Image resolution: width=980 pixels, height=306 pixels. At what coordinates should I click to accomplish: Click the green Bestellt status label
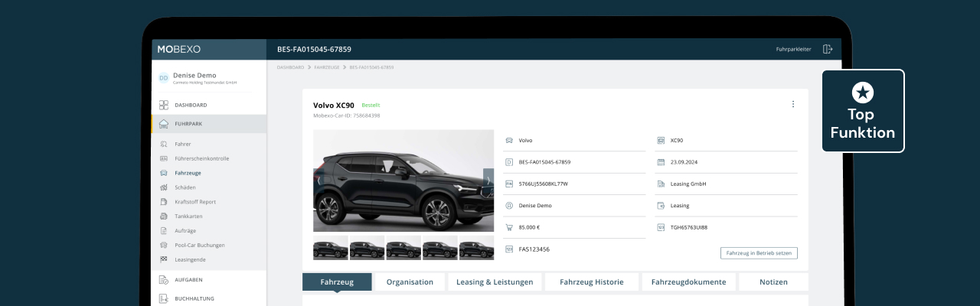click(371, 105)
